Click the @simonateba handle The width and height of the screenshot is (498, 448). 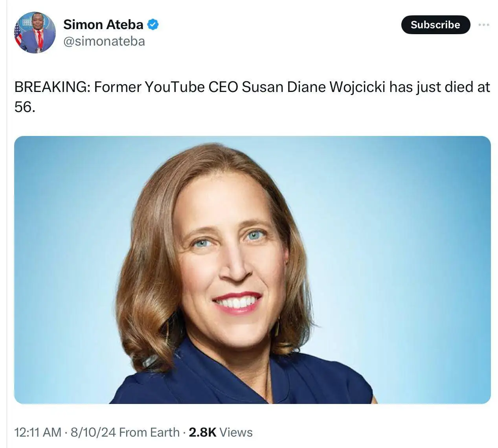(x=104, y=41)
